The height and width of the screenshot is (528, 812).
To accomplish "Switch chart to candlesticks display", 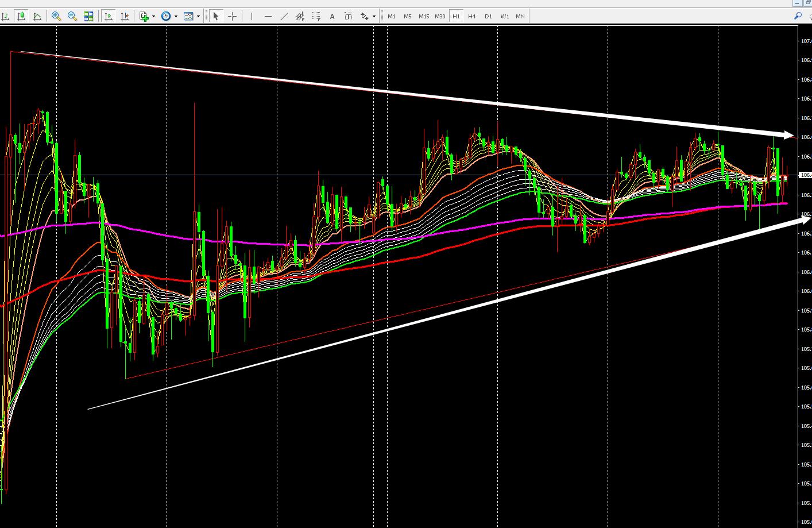I will 21,16.
